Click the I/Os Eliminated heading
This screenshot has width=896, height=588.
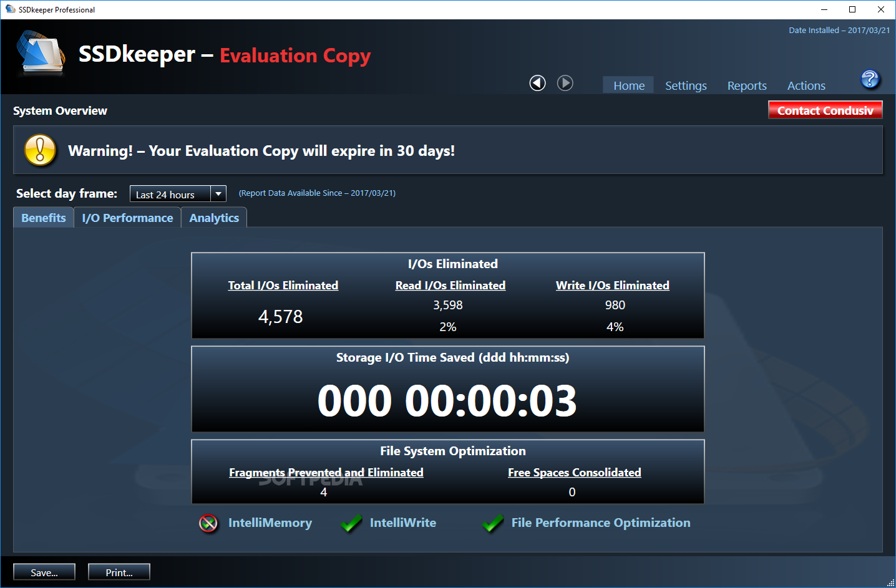click(x=453, y=264)
